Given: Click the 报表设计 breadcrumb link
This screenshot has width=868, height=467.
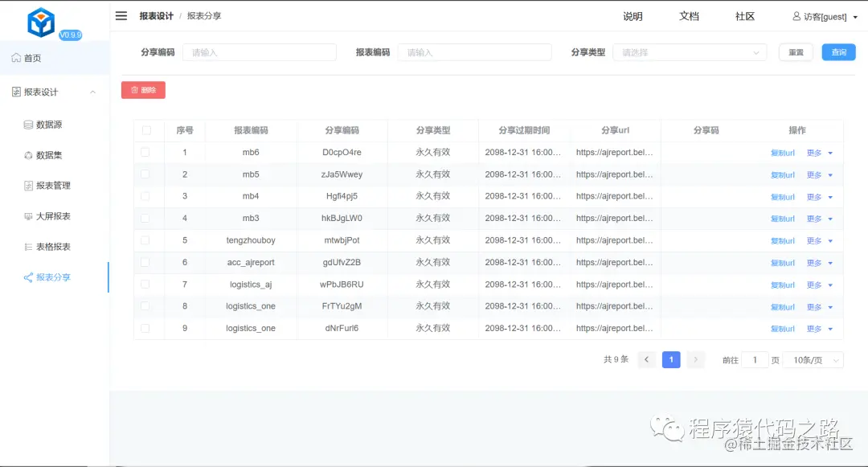Looking at the screenshot, I should 156,16.
